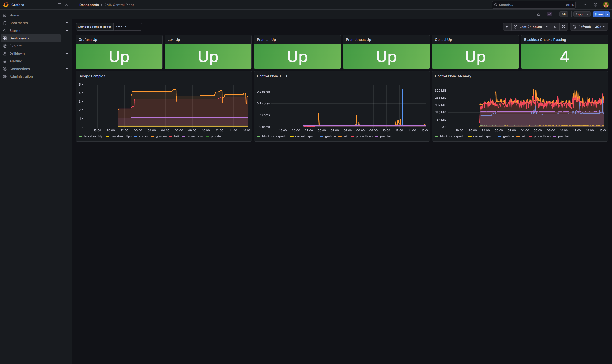This screenshot has width=612, height=364.
Task: Expand the Administration section chevron
Action: click(x=67, y=76)
